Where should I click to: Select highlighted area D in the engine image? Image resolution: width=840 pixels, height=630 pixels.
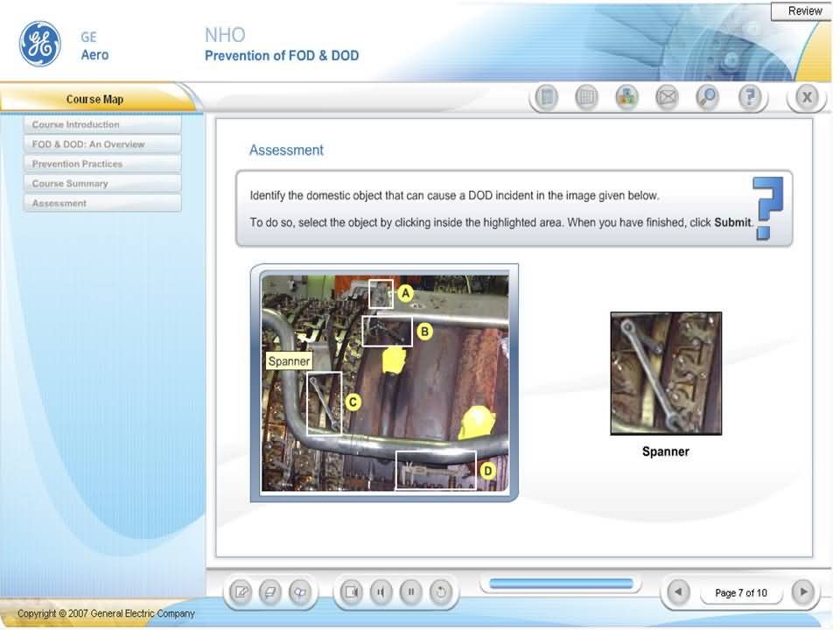[x=435, y=471]
